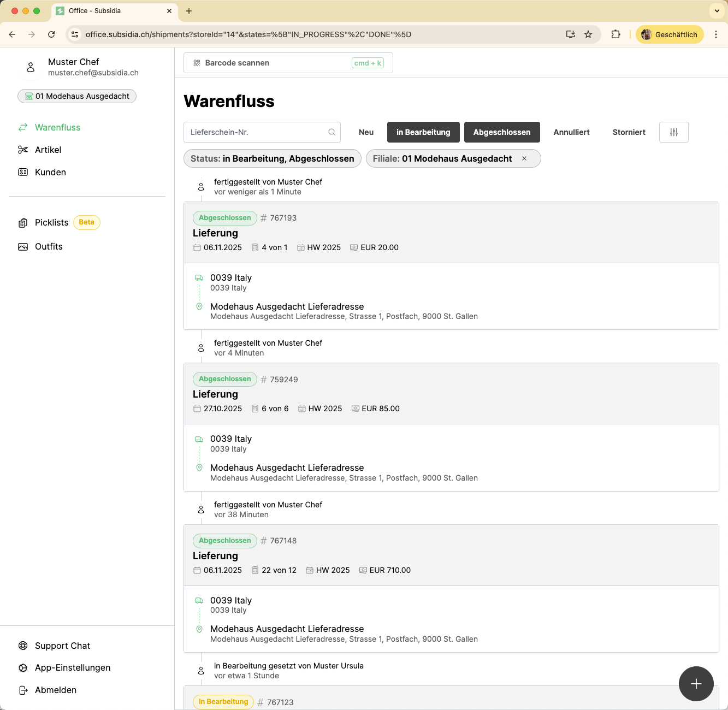Viewport: 728px width, 710px height.
Task: Toggle the 'in Bearbeitung' status filter
Action: pyautogui.click(x=423, y=132)
